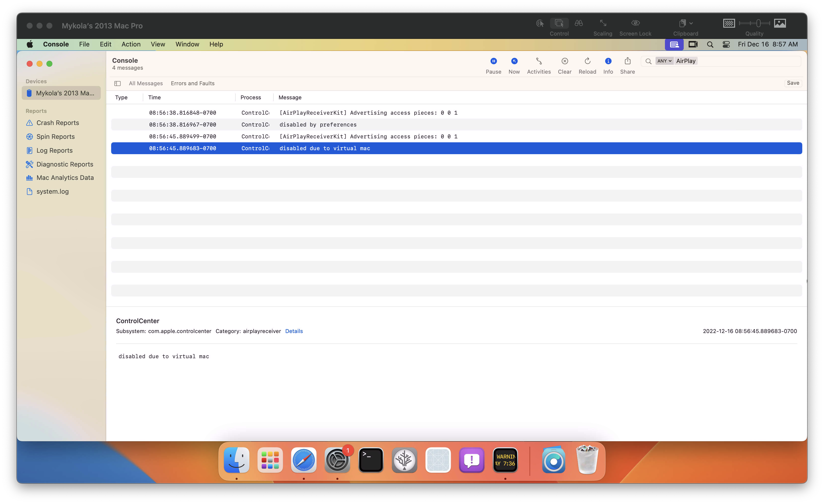Open the ANY search filter dropdown

point(664,61)
